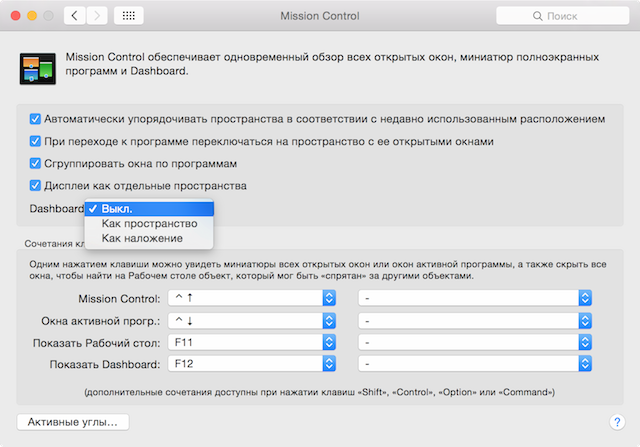Click the Mission Control: shortcut label
The height and width of the screenshot is (447, 640).
(x=119, y=299)
